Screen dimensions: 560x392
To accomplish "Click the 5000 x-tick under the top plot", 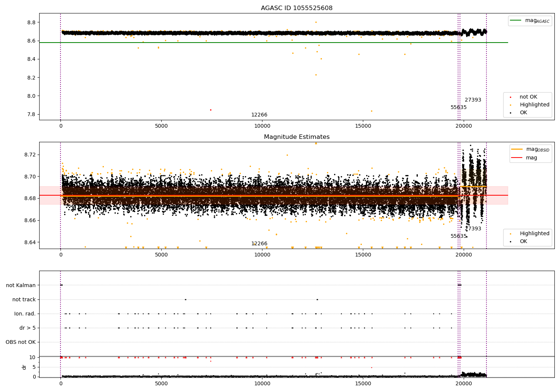I will [161, 126].
